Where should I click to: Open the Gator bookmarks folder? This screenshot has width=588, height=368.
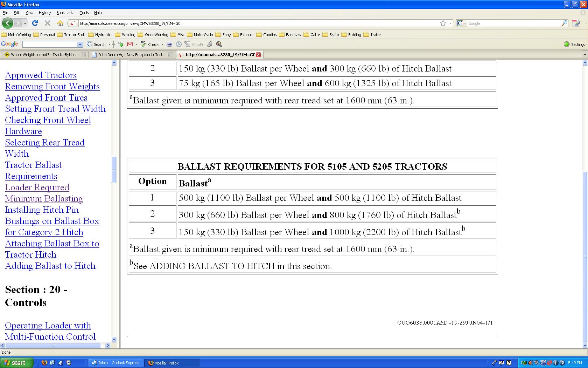[312, 35]
